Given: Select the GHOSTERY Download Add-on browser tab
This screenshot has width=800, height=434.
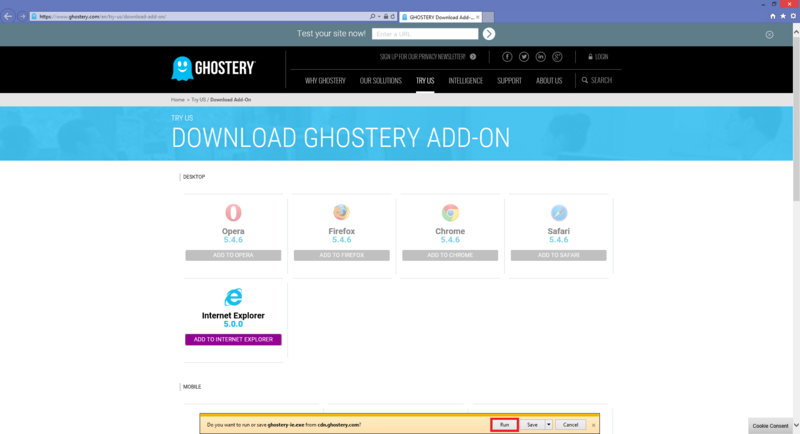Looking at the screenshot, I should (x=440, y=17).
